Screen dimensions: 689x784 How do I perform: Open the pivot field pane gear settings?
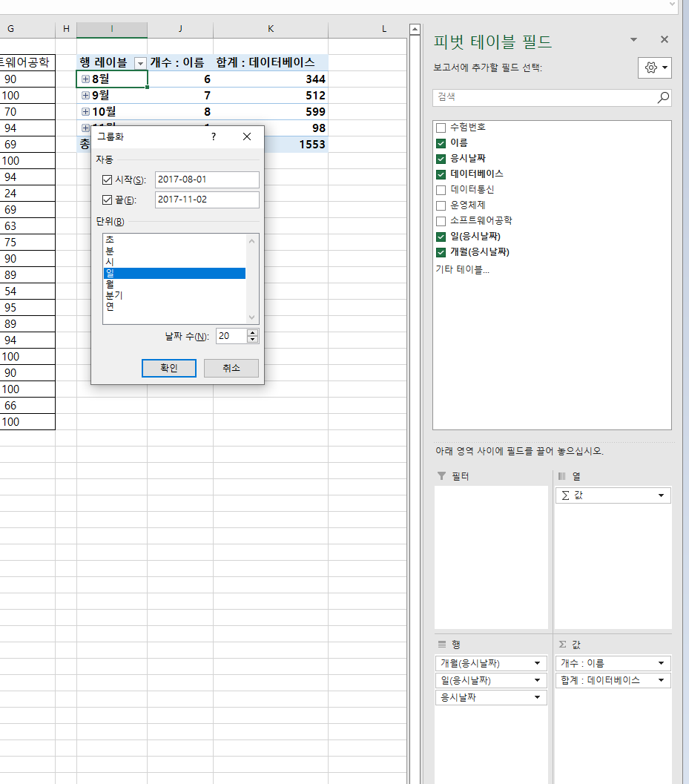click(x=654, y=67)
